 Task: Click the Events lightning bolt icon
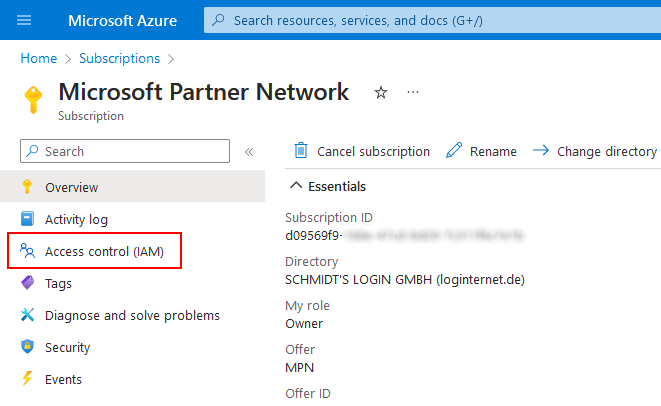tap(27, 378)
